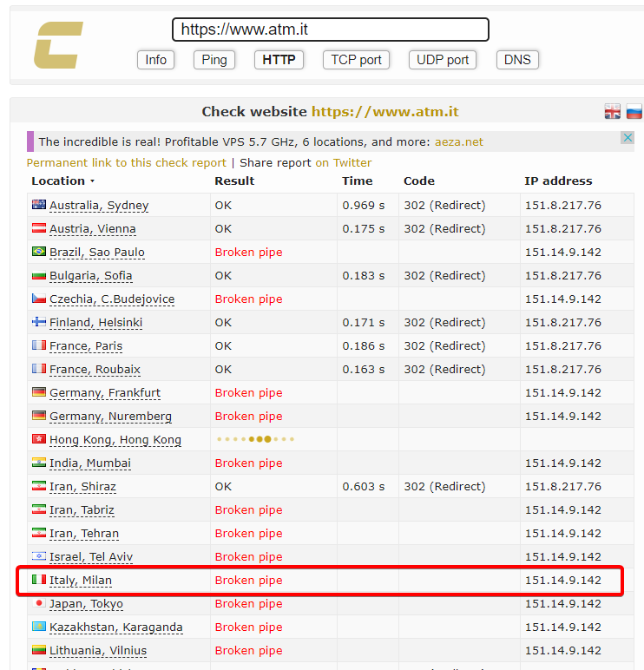Click the check-host gold logo icon

(x=58, y=45)
